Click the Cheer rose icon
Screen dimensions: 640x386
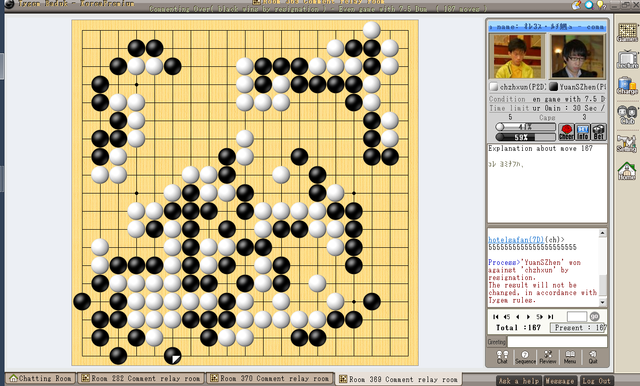pyautogui.click(x=566, y=132)
